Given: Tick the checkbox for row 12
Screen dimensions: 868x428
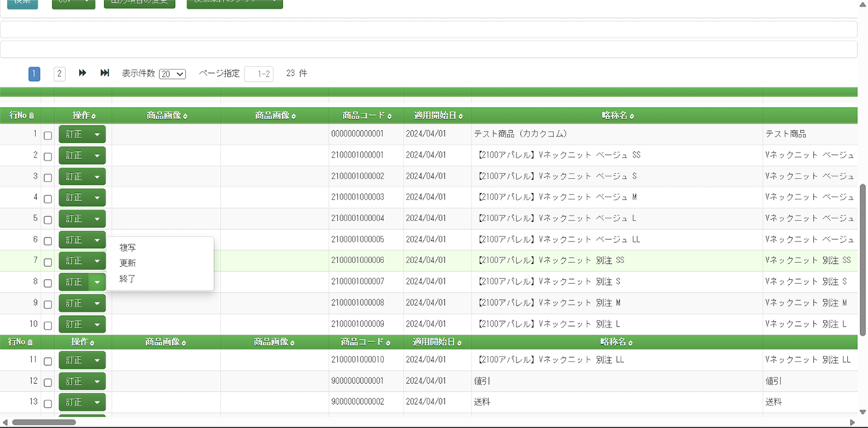Looking at the screenshot, I should [x=48, y=382].
